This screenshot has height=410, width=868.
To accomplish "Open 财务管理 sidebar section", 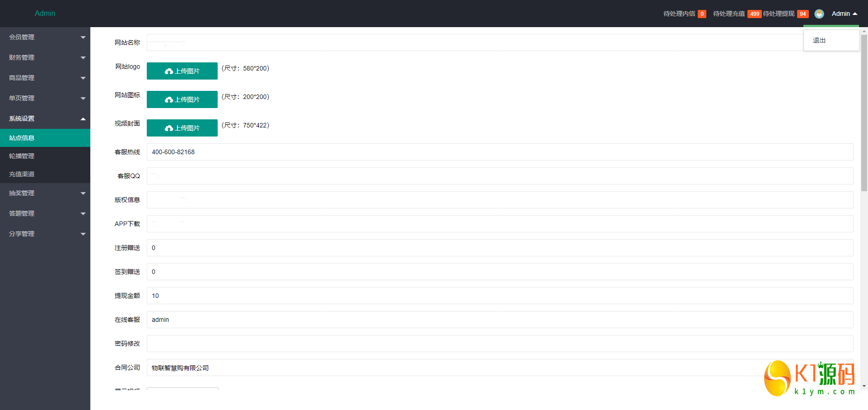I will tap(45, 57).
